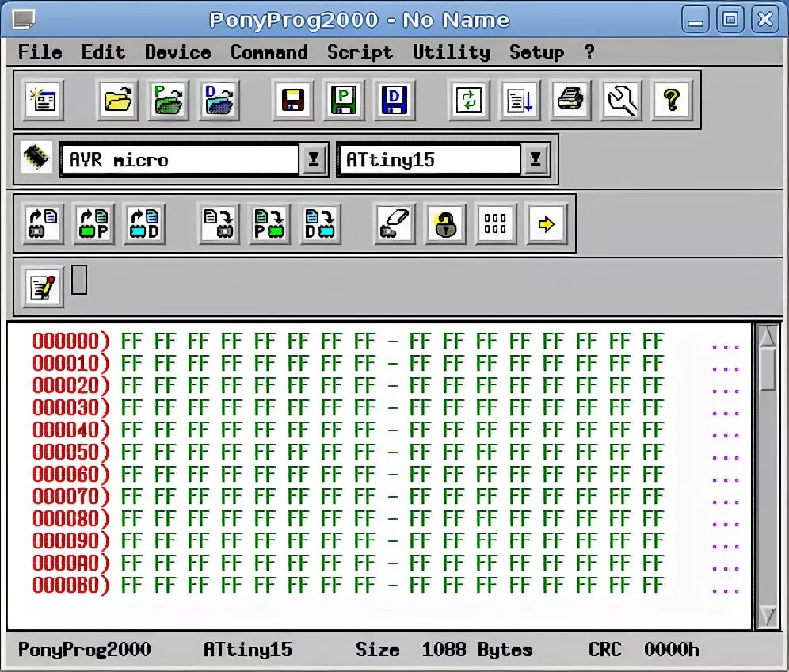Click the yellow arrow Program icon
Image resolution: width=789 pixels, height=672 pixels.
pos(547,223)
